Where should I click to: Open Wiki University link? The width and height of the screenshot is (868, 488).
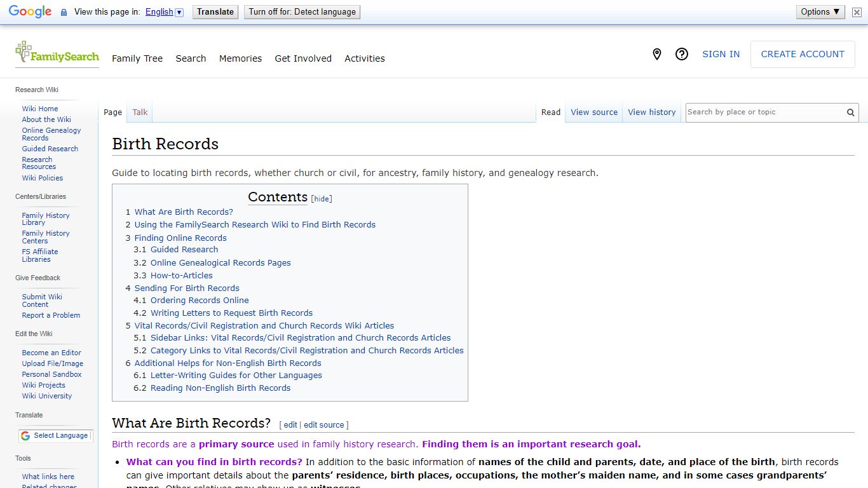click(x=47, y=396)
